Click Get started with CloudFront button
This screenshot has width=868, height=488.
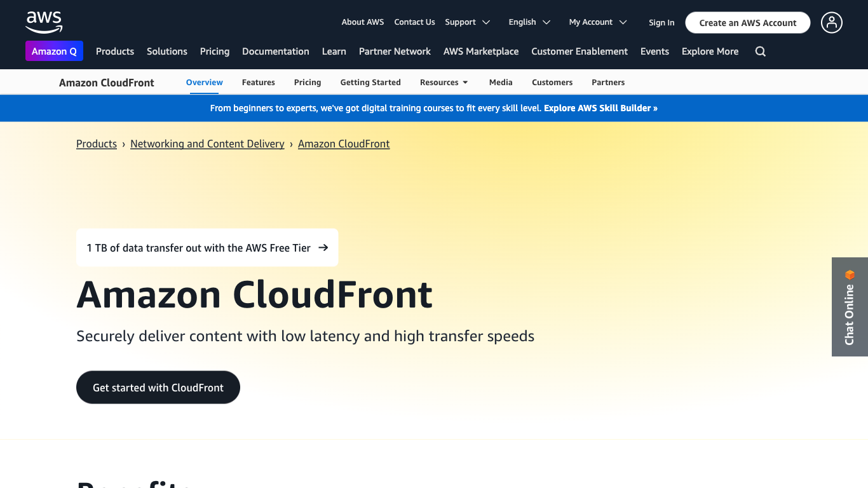pyautogui.click(x=158, y=388)
